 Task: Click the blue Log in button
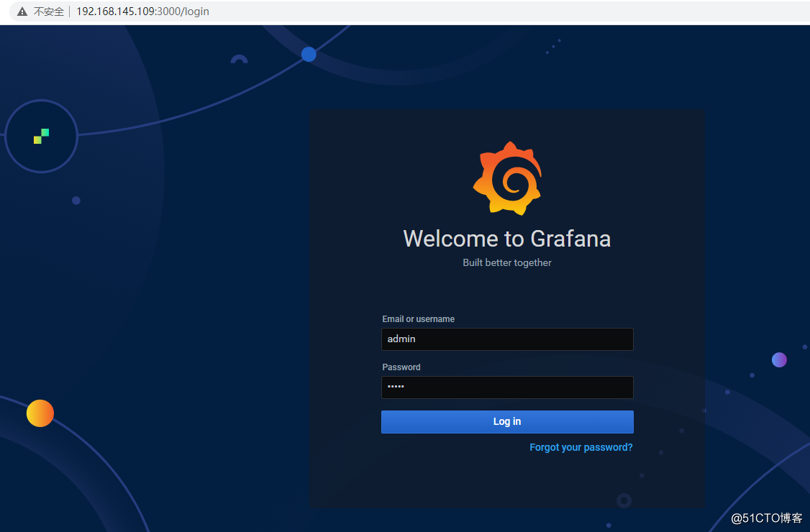pyautogui.click(x=507, y=422)
